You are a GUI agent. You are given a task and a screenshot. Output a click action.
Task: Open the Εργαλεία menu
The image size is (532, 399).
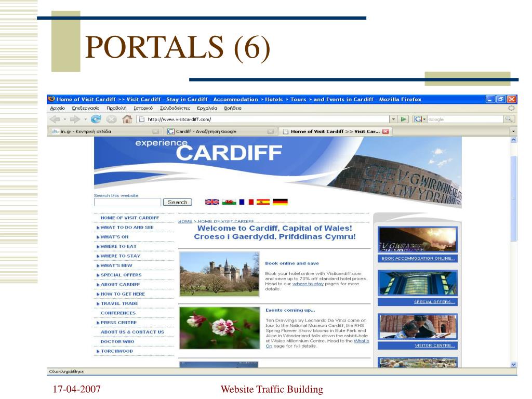click(x=207, y=108)
